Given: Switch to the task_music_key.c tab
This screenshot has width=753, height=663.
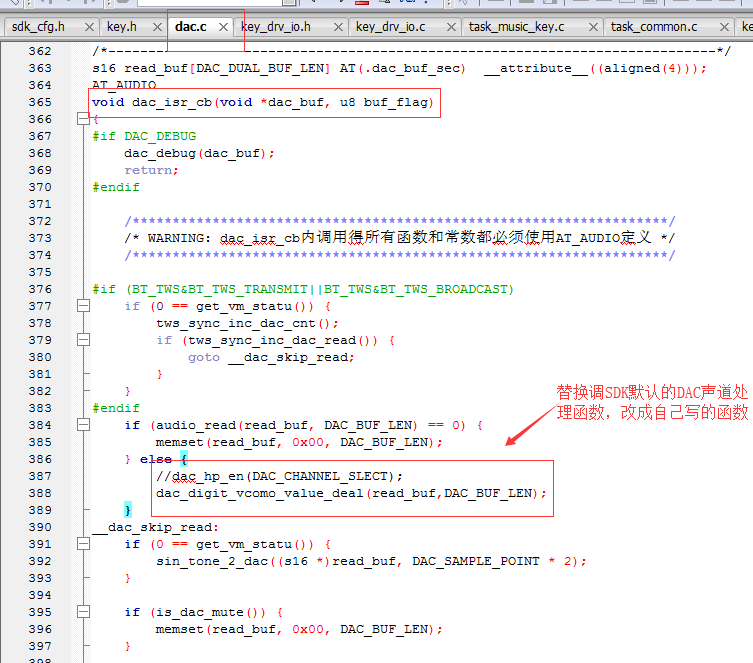Looking at the screenshot, I should (516, 27).
